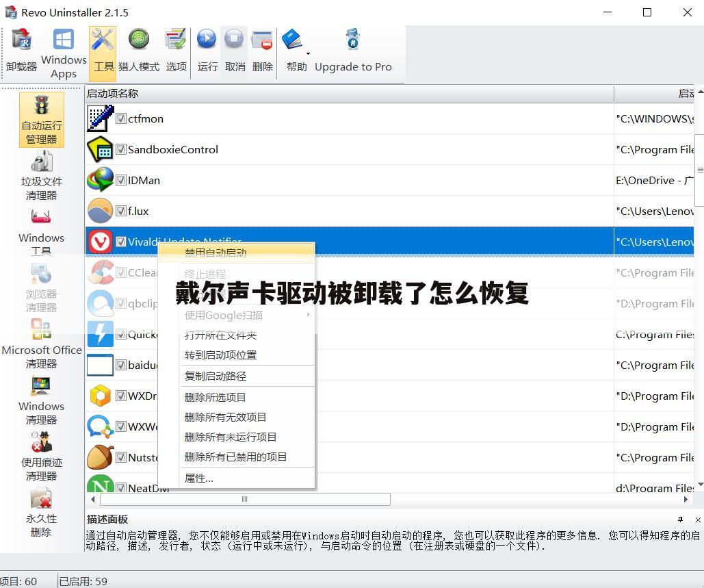Screen dimensions: 704x588
Task: Open 自动运行管理器 in the sidebar
Action: coord(42,120)
